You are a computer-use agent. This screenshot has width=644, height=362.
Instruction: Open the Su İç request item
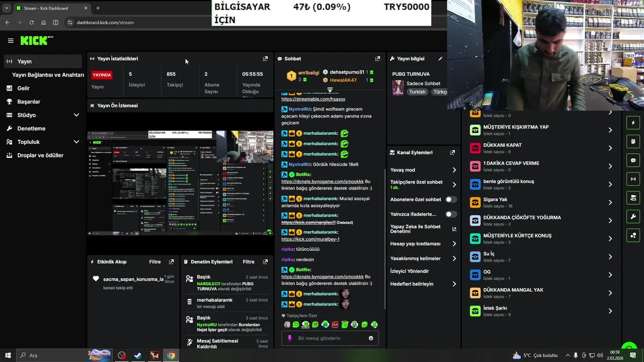541,257
